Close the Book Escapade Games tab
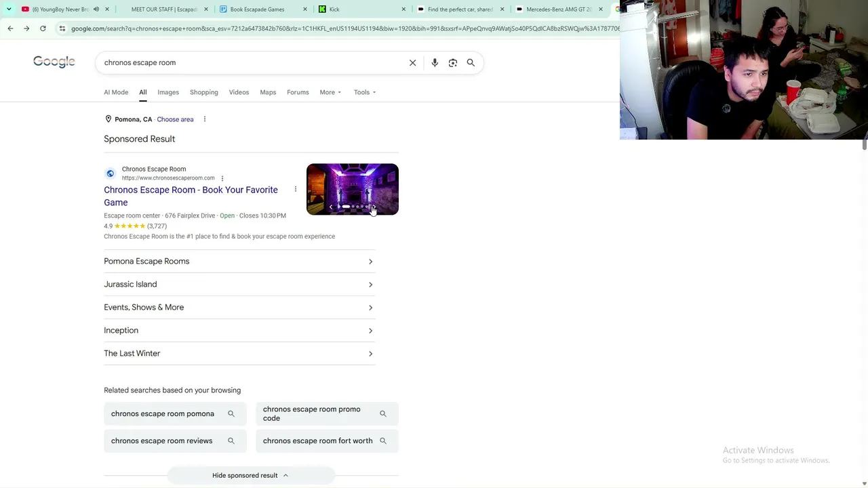 pos(305,9)
